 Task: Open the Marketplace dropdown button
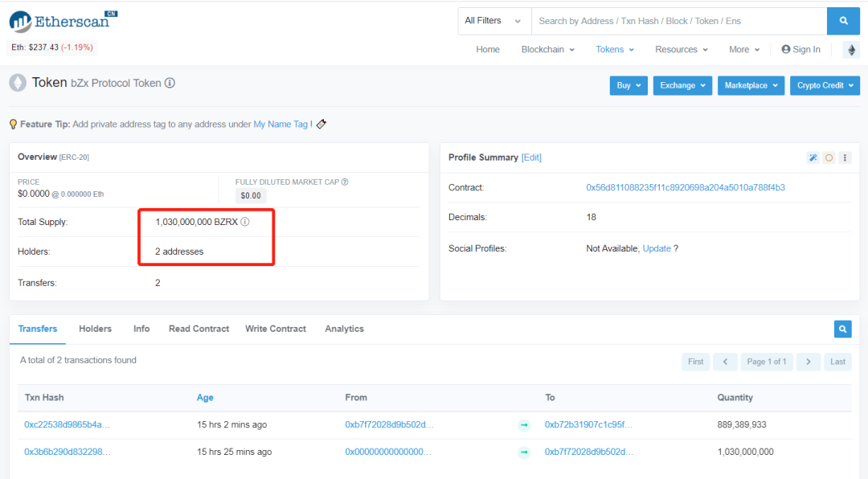(751, 85)
